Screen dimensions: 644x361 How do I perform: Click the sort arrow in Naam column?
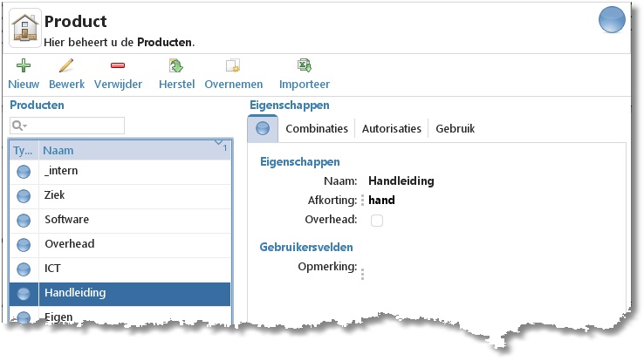pos(219,143)
